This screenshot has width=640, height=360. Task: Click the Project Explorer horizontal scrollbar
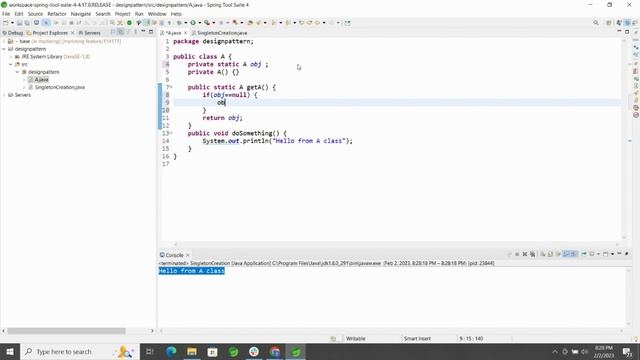tap(67, 331)
